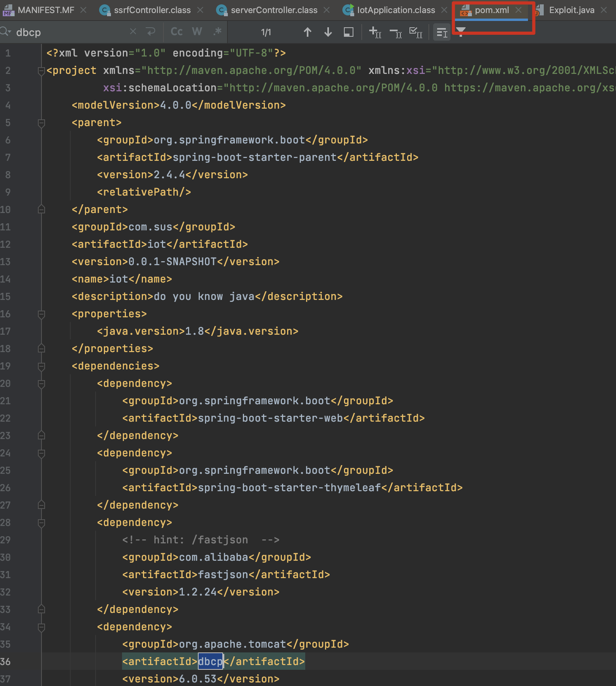Click artifactId iot on line 12

160,244
